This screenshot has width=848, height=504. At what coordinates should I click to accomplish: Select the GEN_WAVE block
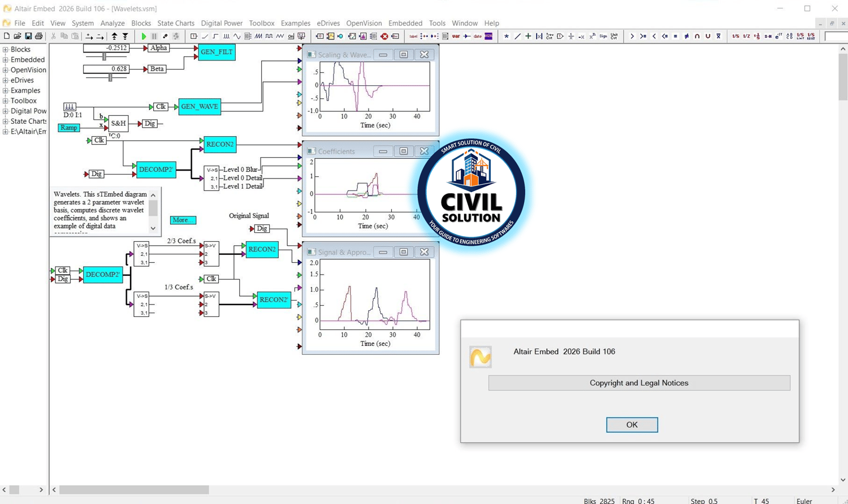tap(200, 106)
